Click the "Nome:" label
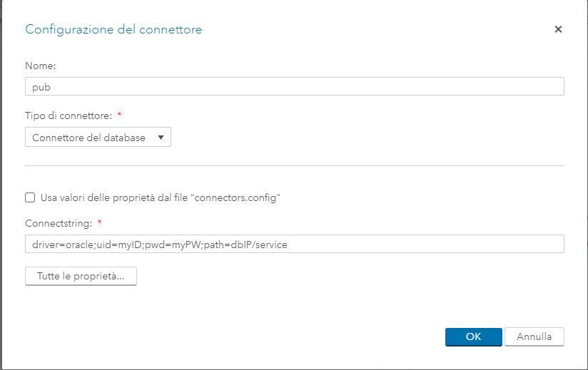This screenshot has height=370, width=588. (x=40, y=66)
